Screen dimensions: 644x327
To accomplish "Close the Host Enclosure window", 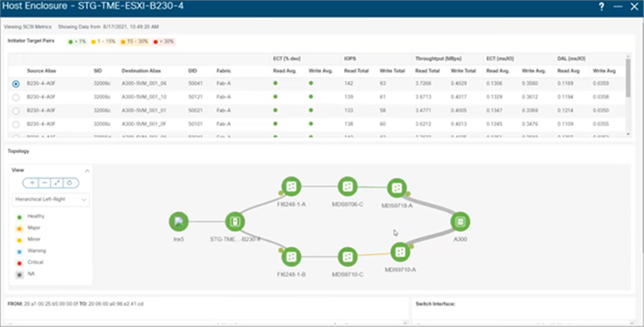I will [634, 6].
